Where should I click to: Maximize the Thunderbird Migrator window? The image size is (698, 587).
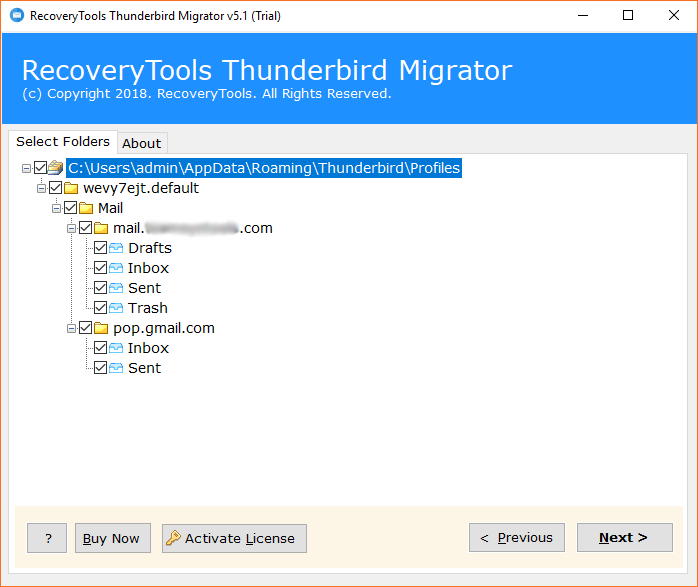point(628,16)
